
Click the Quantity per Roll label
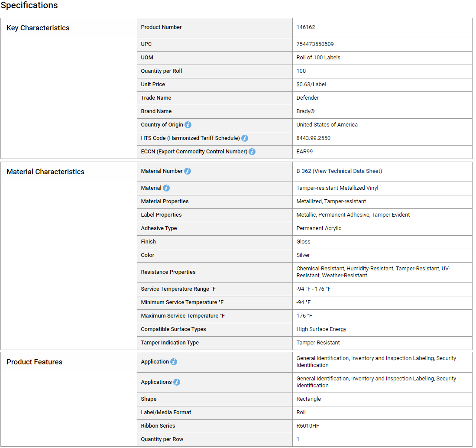[x=162, y=71]
